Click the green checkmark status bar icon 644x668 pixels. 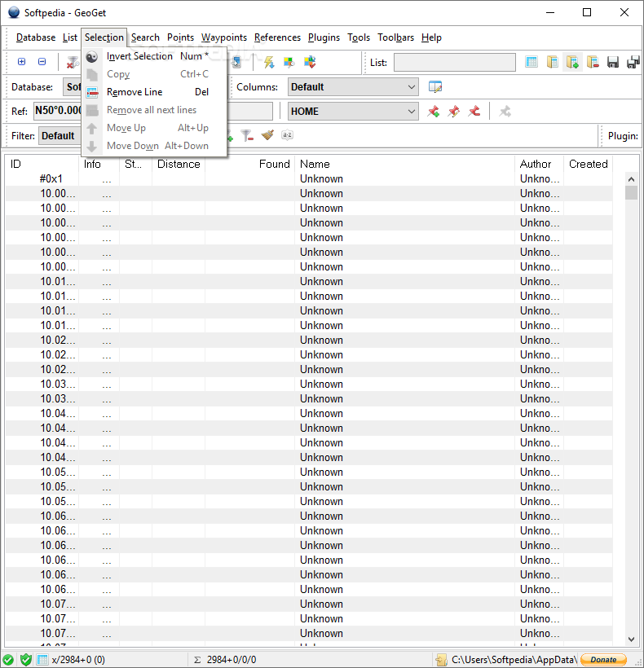click(8, 660)
